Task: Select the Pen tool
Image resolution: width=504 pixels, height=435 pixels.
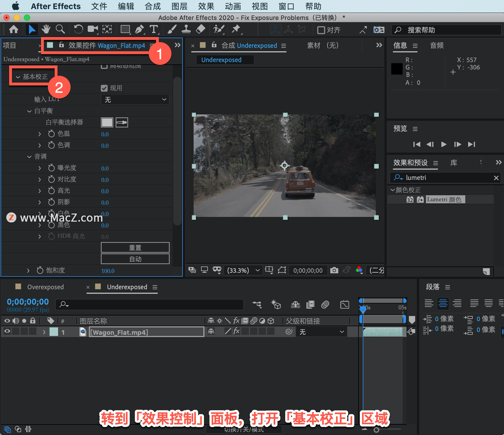Action: [139, 29]
